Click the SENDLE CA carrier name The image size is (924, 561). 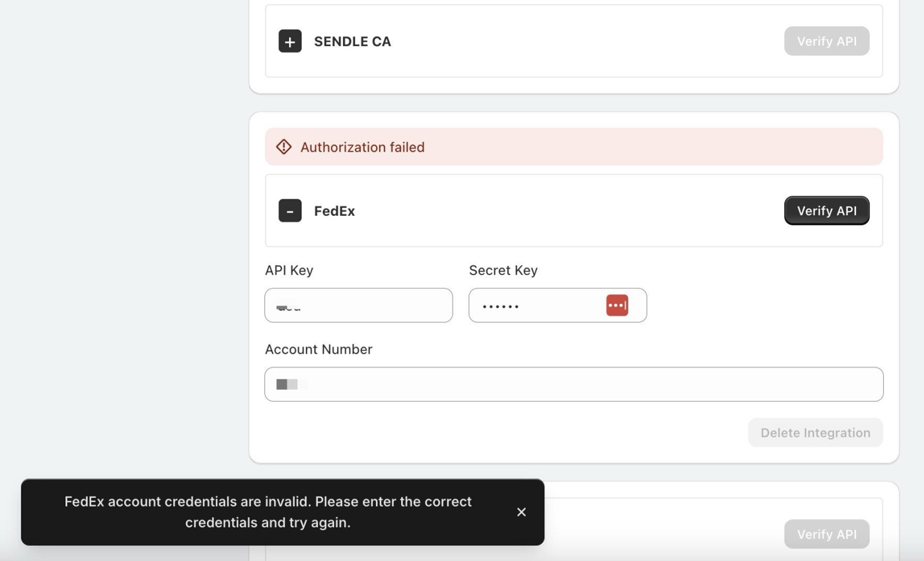coord(352,42)
